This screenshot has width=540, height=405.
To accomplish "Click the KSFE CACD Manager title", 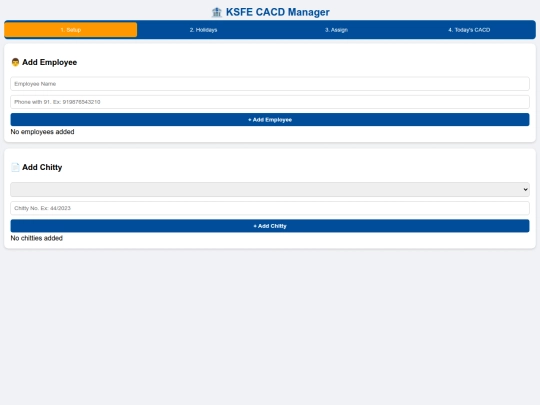I will (278, 12).
